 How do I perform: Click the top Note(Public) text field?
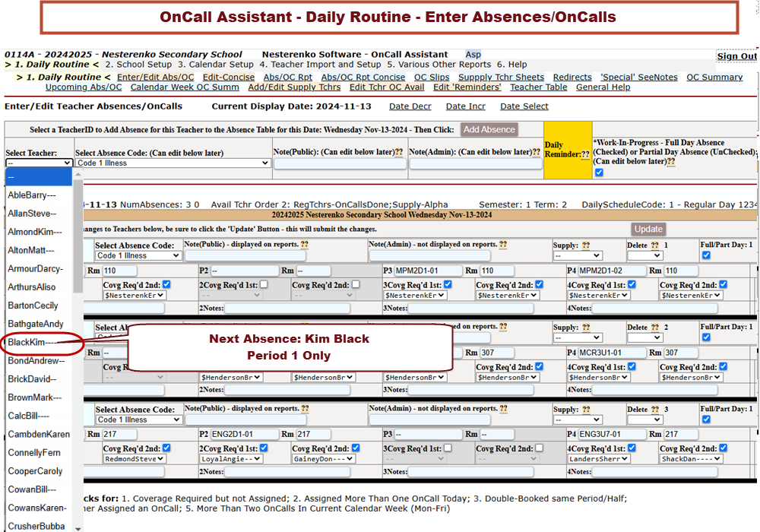[340, 163]
